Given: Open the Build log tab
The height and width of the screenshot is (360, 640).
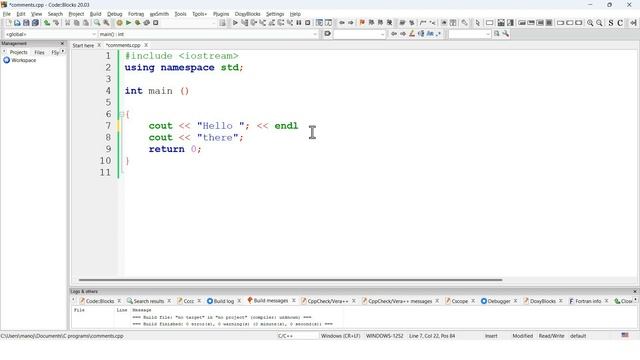Looking at the screenshot, I should [224, 301].
